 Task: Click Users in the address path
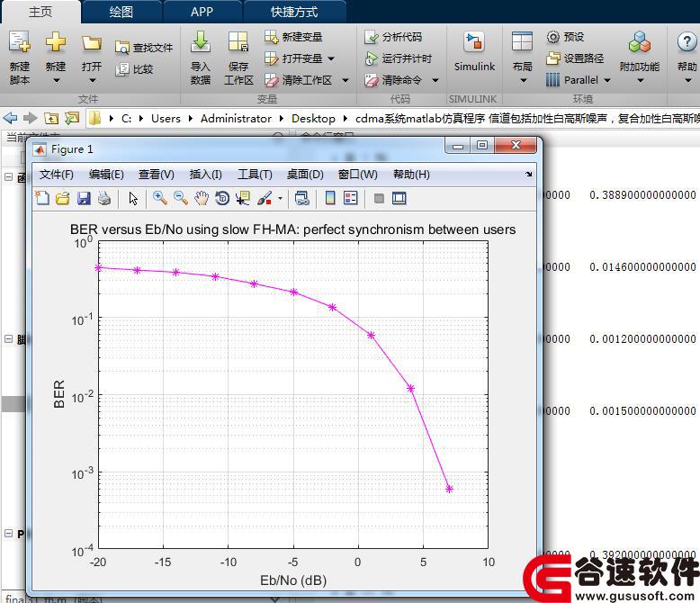click(x=166, y=119)
